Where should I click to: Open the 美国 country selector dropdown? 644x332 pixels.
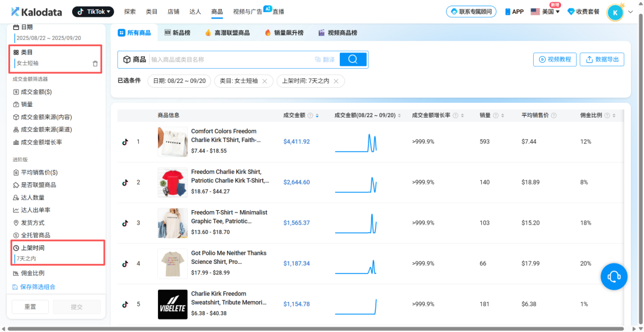(x=545, y=11)
